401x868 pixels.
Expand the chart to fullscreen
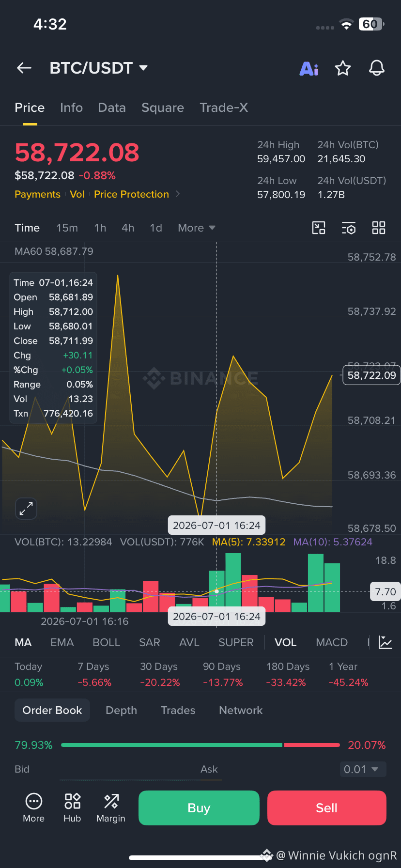(26, 509)
